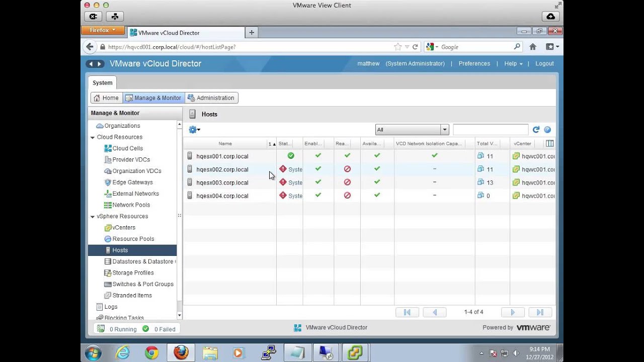Open the blue help icon beside refresh
This screenshot has height=362, width=644.
click(547, 130)
